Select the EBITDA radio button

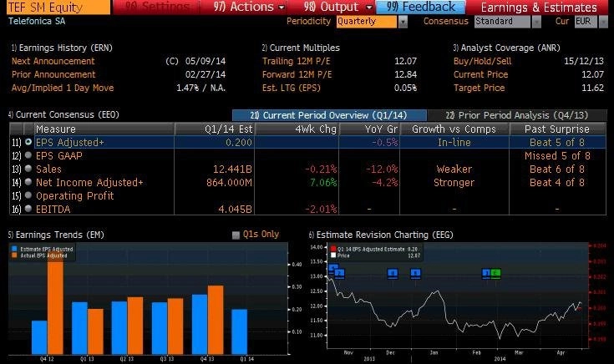point(28,209)
